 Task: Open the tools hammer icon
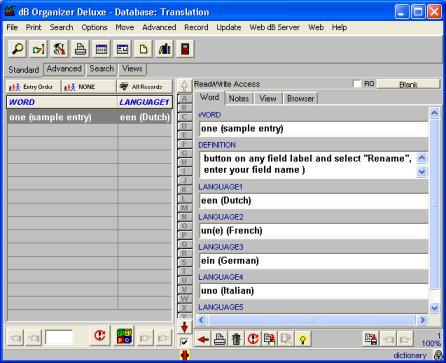pos(59,49)
